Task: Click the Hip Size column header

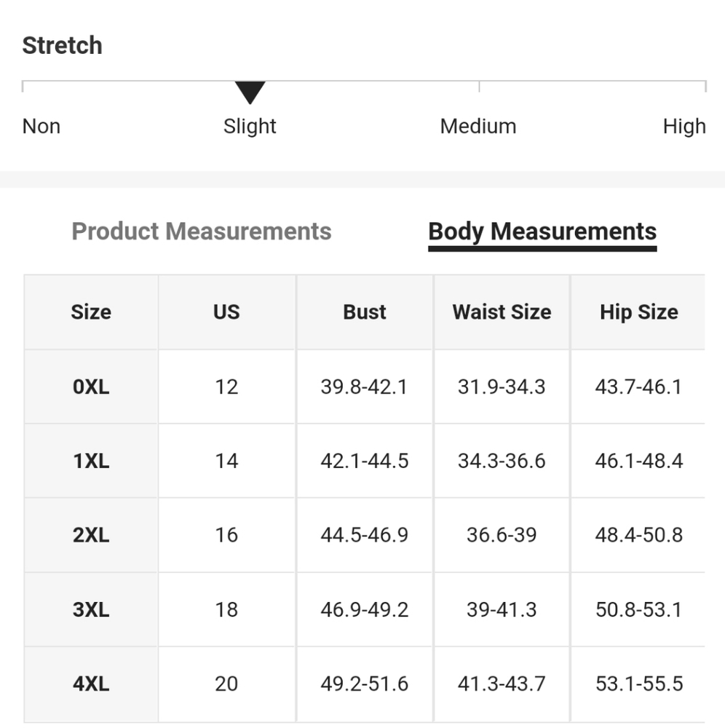Action: (638, 312)
